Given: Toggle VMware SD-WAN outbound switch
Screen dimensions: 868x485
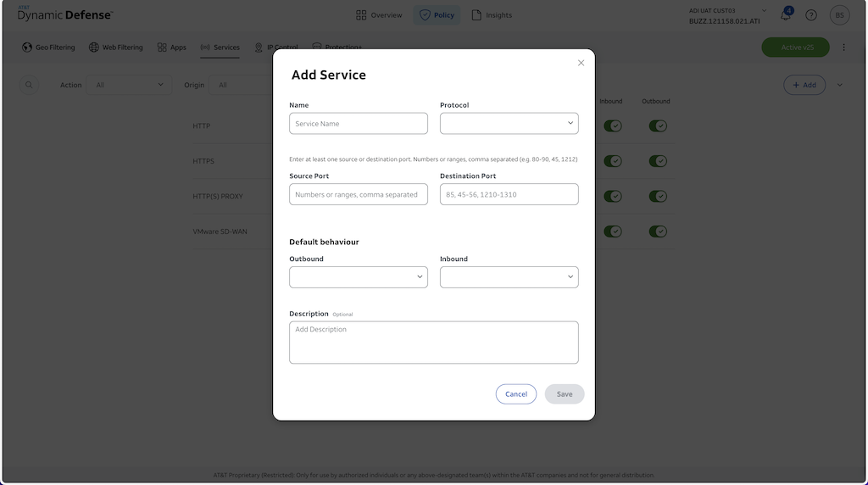Looking at the screenshot, I should click(658, 231).
